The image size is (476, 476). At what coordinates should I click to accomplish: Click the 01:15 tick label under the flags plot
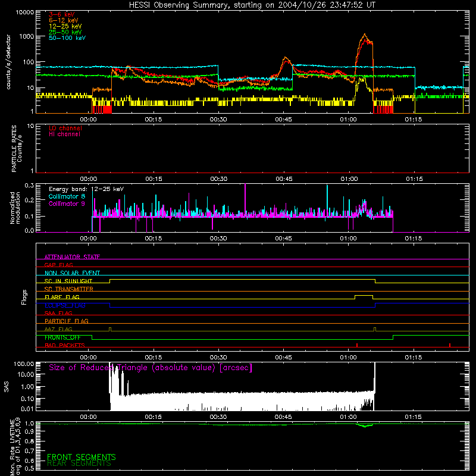(x=413, y=358)
